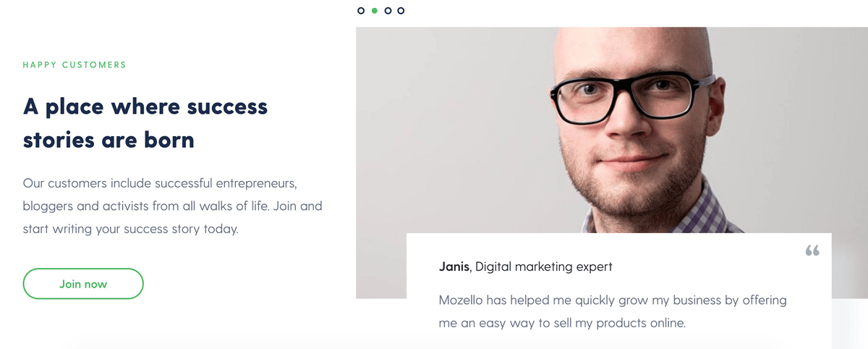Click the HAPPY CUSTOMERS green label
This screenshot has width=868, height=349.
coord(75,65)
